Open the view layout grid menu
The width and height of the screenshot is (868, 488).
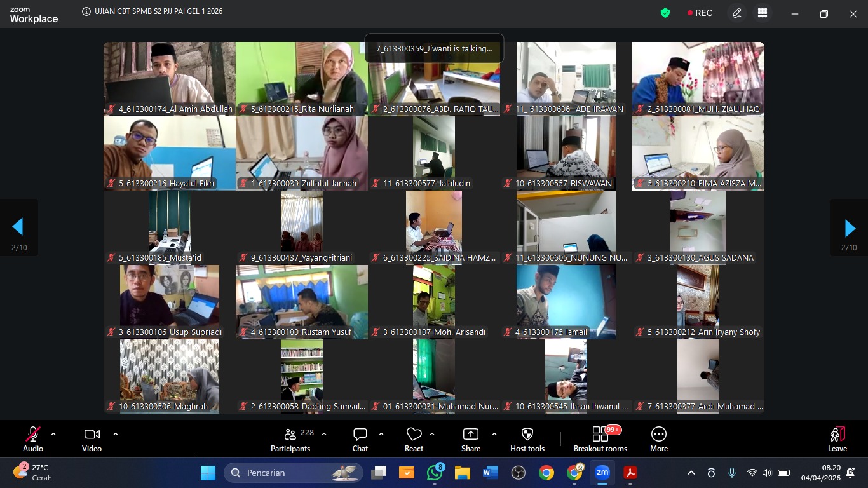763,13
